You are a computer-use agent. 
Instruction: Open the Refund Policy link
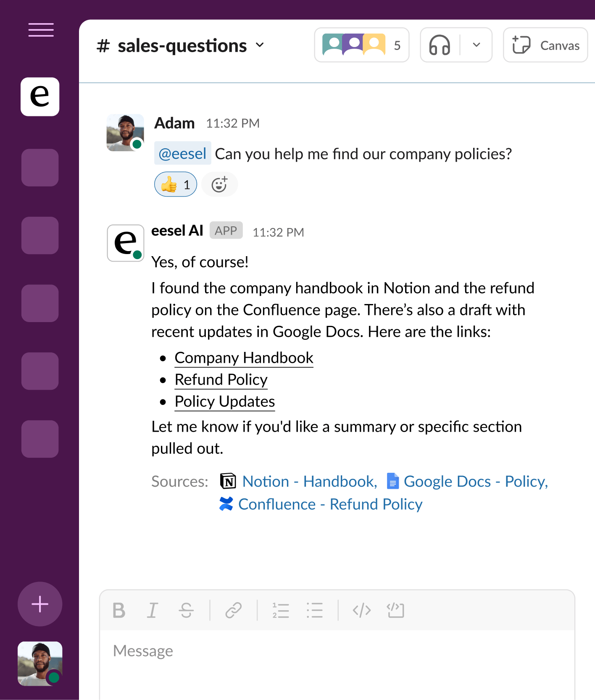pos(221,380)
